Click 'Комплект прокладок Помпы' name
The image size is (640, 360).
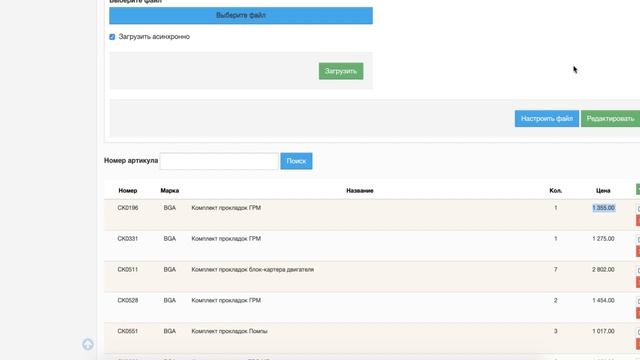tap(229, 331)
